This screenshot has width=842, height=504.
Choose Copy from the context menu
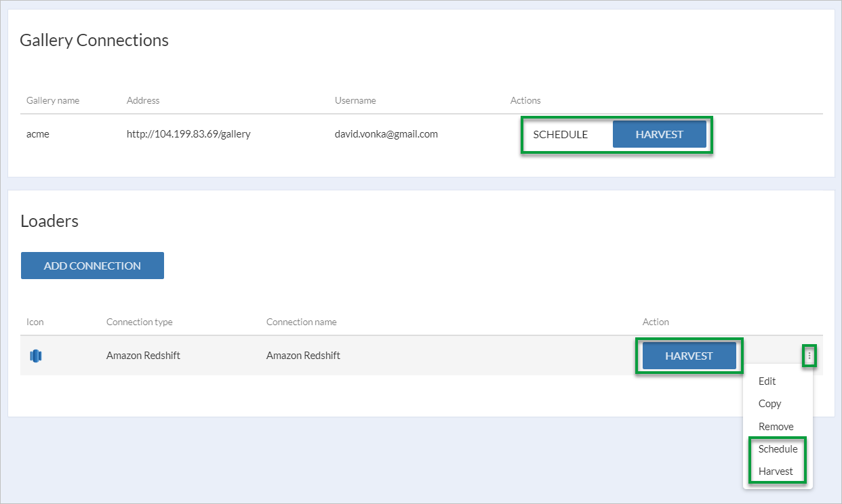[769, 403]
